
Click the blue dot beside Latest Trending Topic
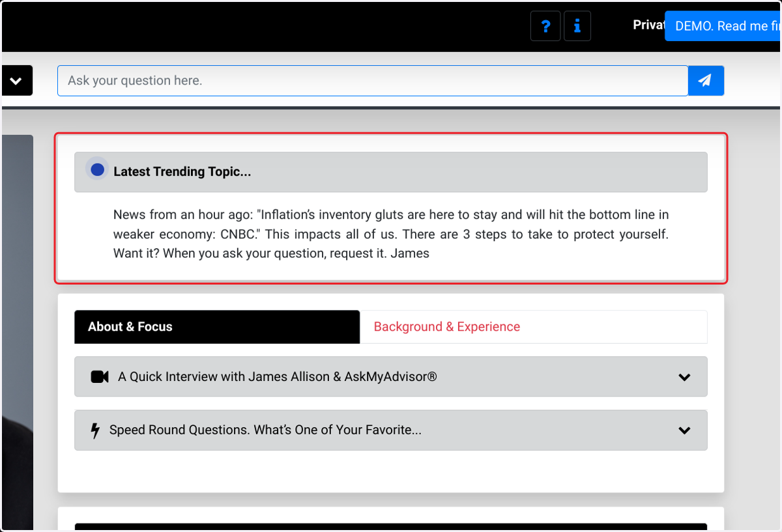tap(97, 170)
